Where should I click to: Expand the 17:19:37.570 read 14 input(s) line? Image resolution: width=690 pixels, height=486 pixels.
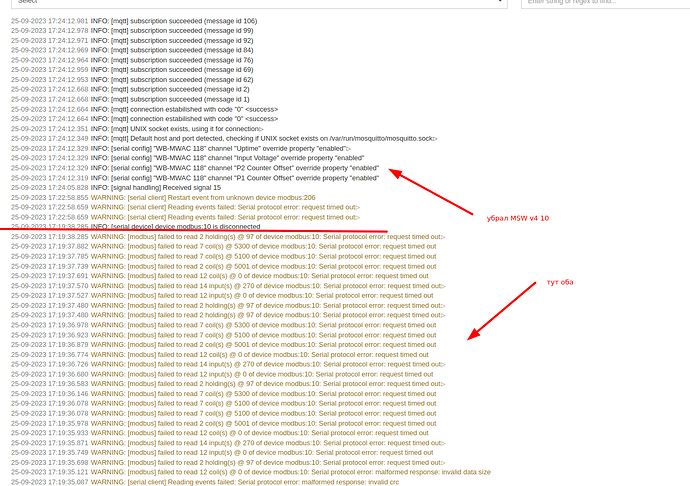coord(443,286)
